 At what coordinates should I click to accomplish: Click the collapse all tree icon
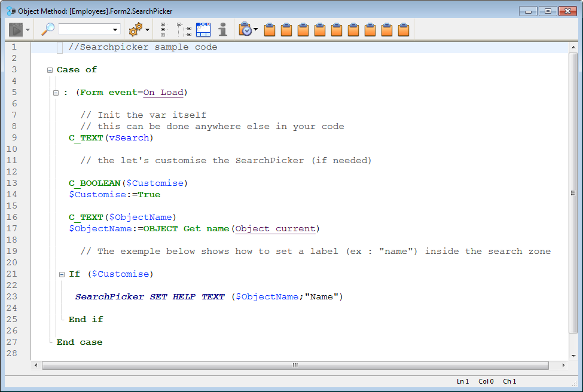click(184, 29)
